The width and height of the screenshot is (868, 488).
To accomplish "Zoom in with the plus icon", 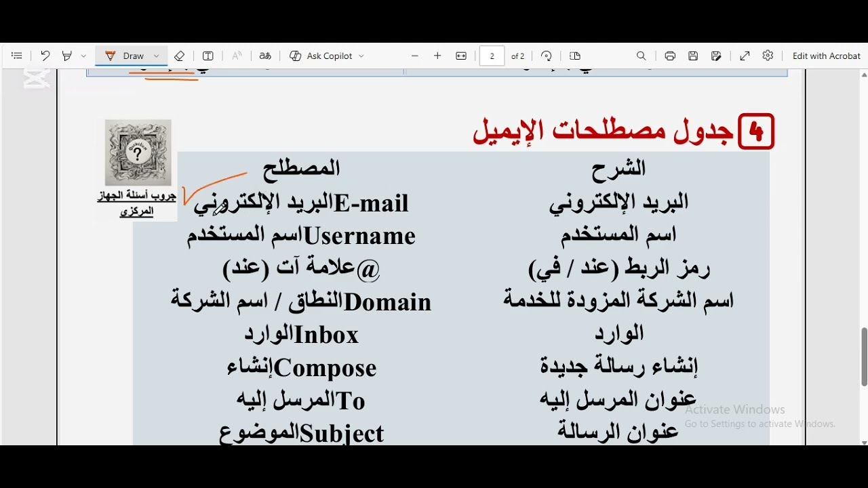I will tap(438, 56).
